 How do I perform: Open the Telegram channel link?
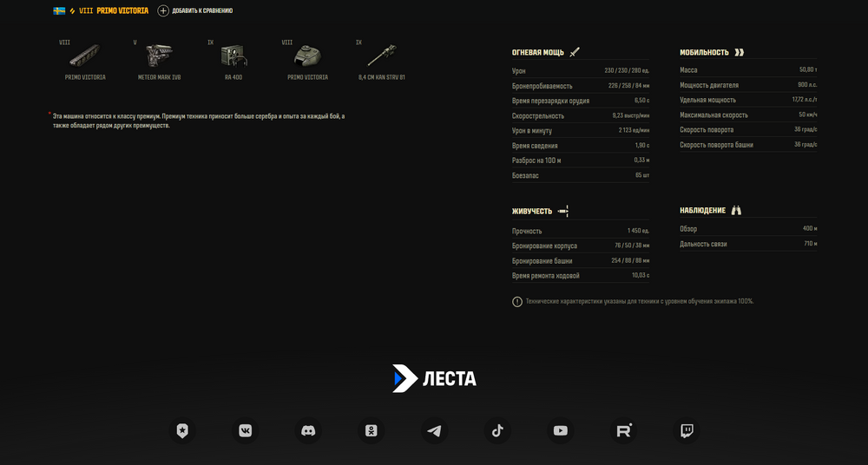pyautogui.click(x=434, y=430)
